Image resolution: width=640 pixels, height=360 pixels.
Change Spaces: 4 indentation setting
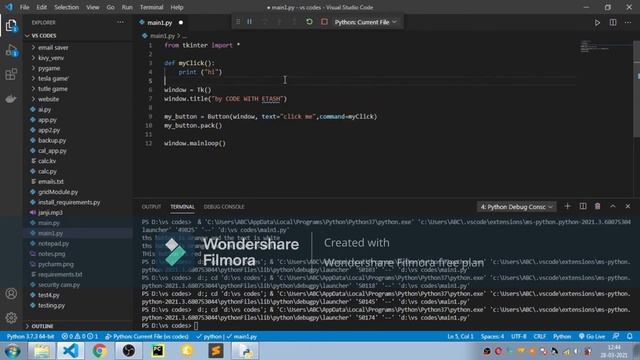[492, 336]
